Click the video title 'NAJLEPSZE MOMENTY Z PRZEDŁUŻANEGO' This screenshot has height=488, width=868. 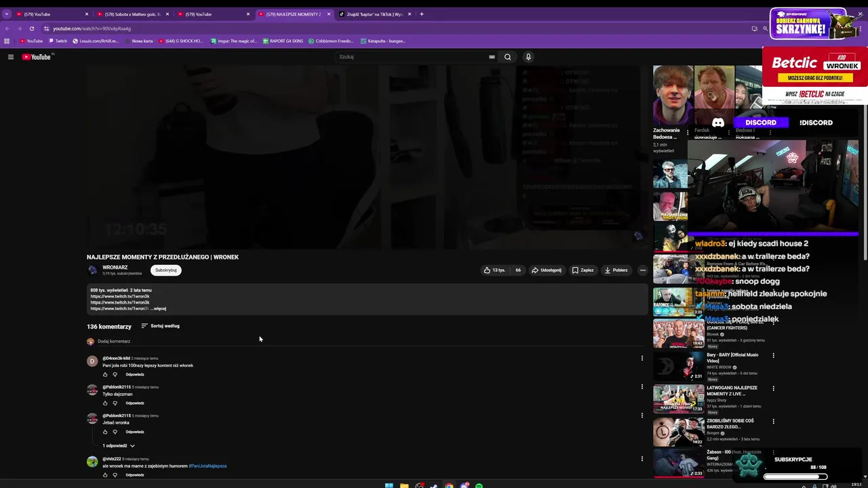[x=163, y=257]
